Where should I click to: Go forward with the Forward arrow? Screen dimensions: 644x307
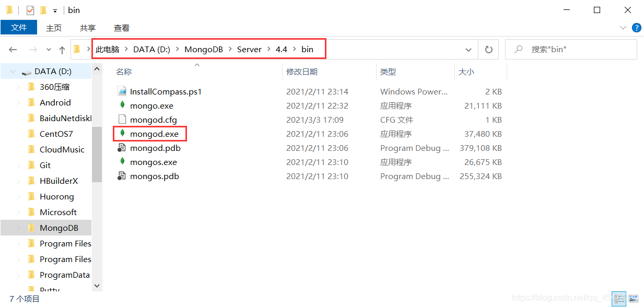coord(32,50)
